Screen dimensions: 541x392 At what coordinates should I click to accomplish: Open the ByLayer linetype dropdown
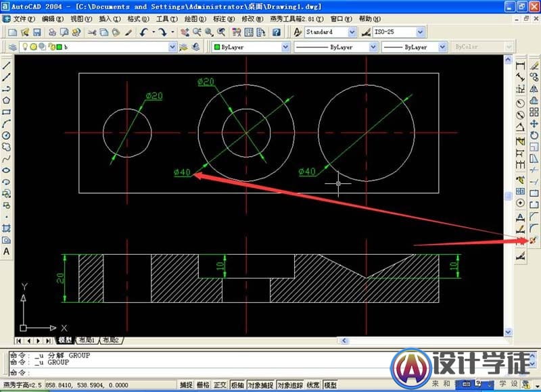(x=373, y=47)
